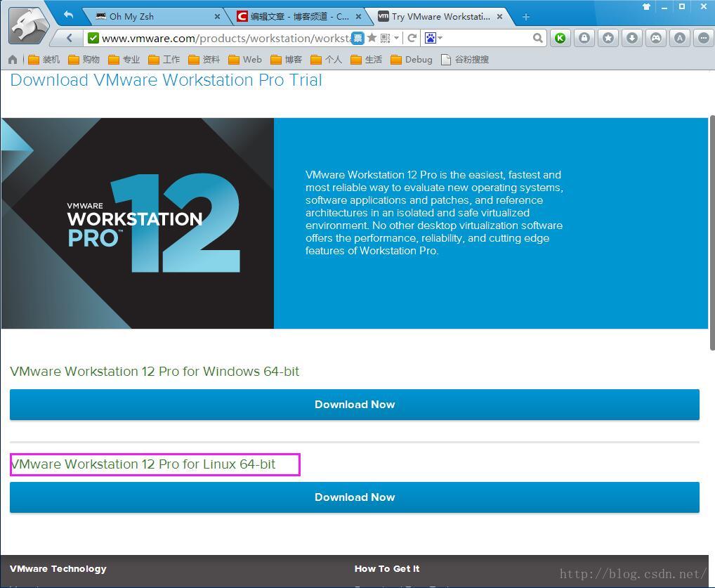Viewport: 715px width, 588px height.
Task: Open the 资料 bookmark folder
Action: 204,59
